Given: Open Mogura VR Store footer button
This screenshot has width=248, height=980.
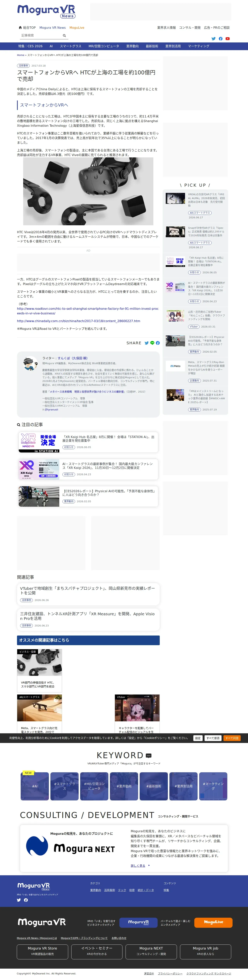Looking at the screenshot, I should (42, 951).
